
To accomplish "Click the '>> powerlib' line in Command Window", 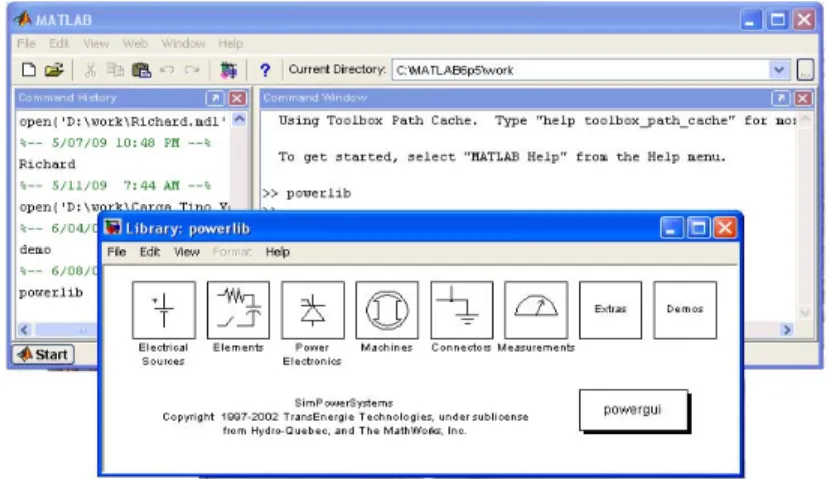I will point(307,194).
